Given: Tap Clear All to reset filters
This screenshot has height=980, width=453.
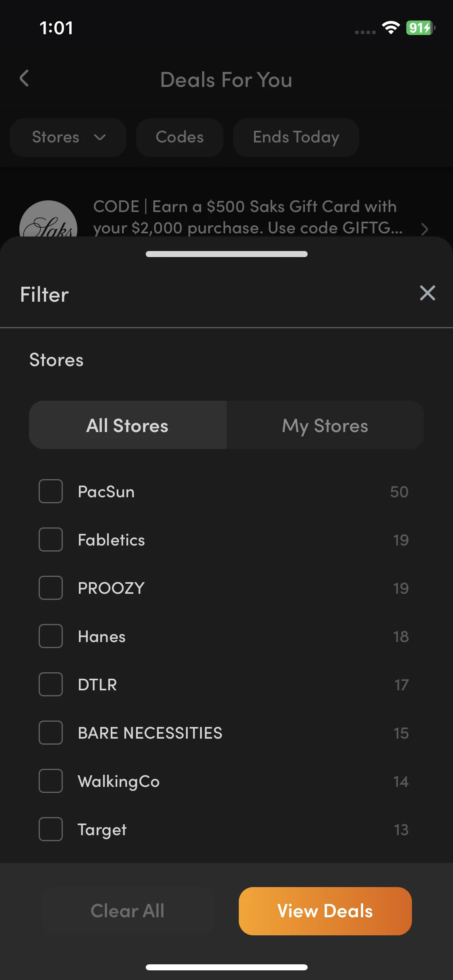Looking at the screenshot, I should (127, 911).
